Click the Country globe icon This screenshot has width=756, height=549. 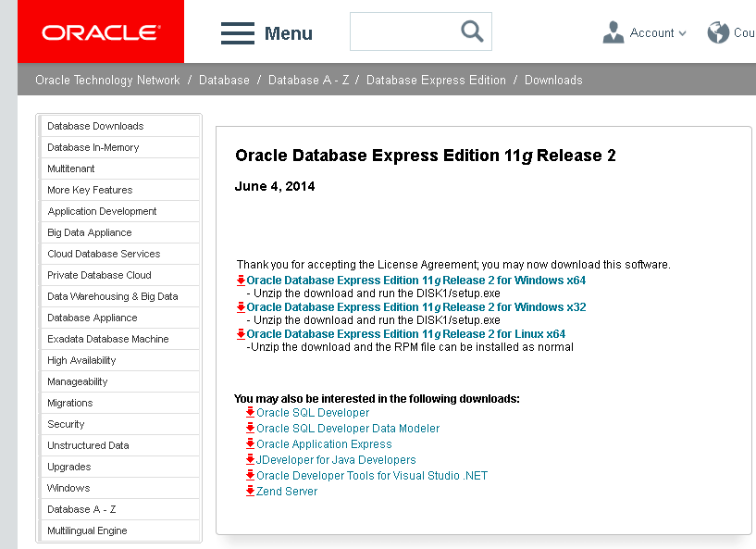pos(718,32)
